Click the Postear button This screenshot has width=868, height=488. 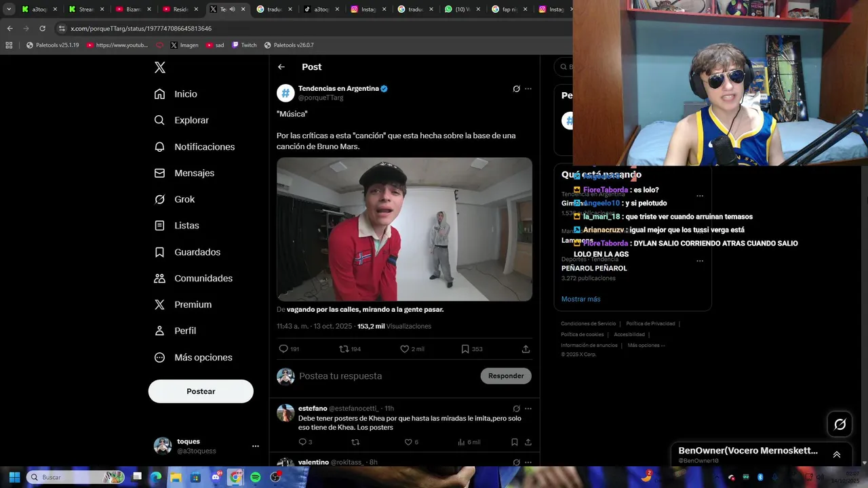tap(201, 391)
